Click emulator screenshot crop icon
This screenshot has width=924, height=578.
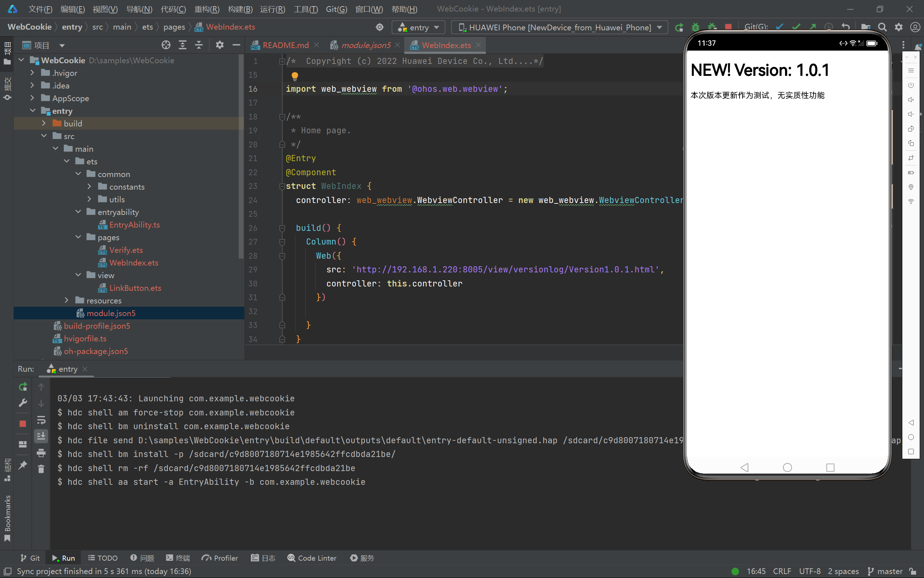[x=911, y=158]
